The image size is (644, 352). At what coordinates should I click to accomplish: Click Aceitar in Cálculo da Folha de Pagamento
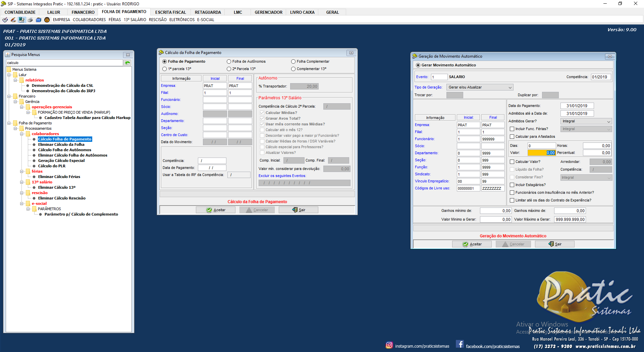click(x=216, y=210)
